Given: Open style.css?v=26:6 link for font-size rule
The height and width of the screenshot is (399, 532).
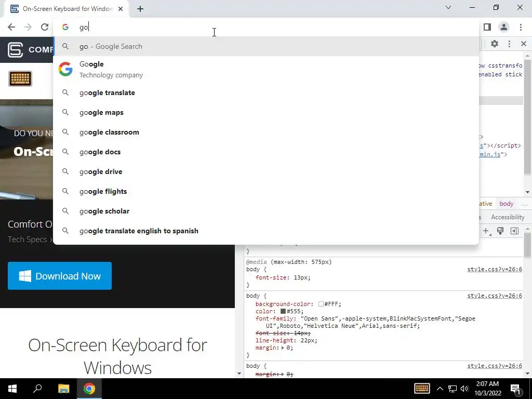Looking at the screenshot, I should (x=495, y=270).
